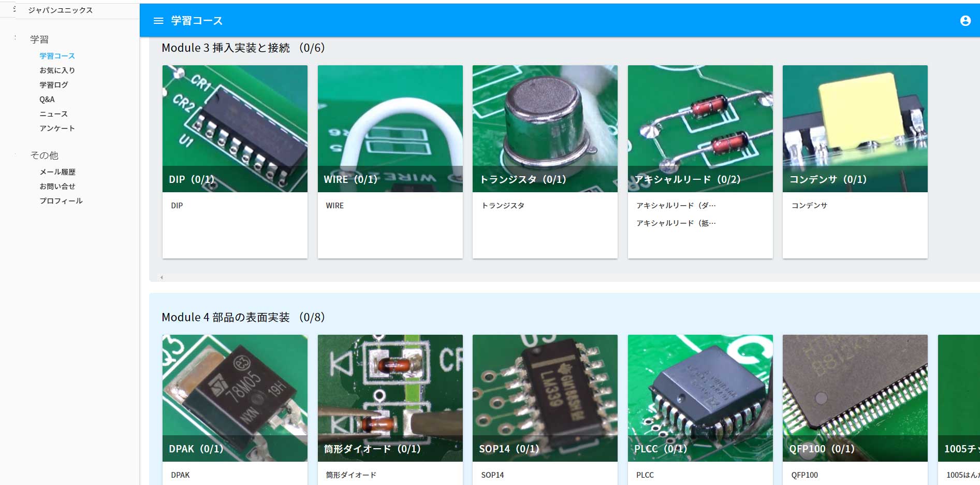Viewport: 980px width, 485px height.
Task: Open the partially visible 1005 chip thumbnail
Action: (x=959, y=398)
